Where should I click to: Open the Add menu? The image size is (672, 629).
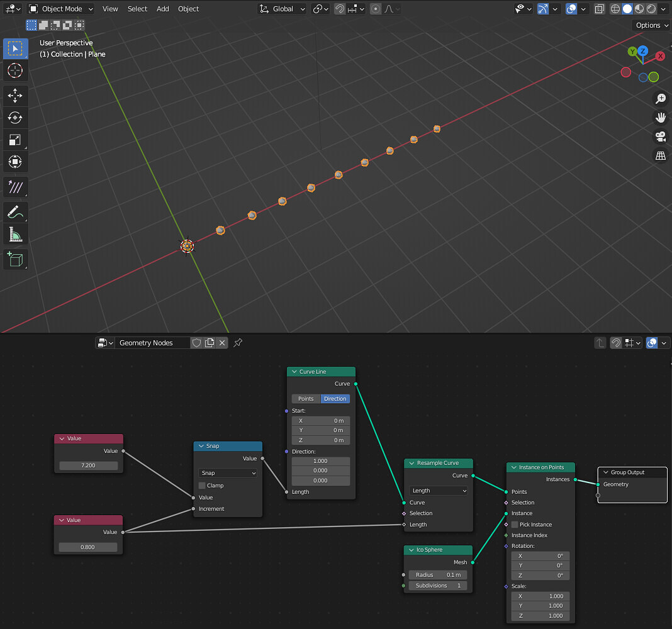click(x=162, y=9)
